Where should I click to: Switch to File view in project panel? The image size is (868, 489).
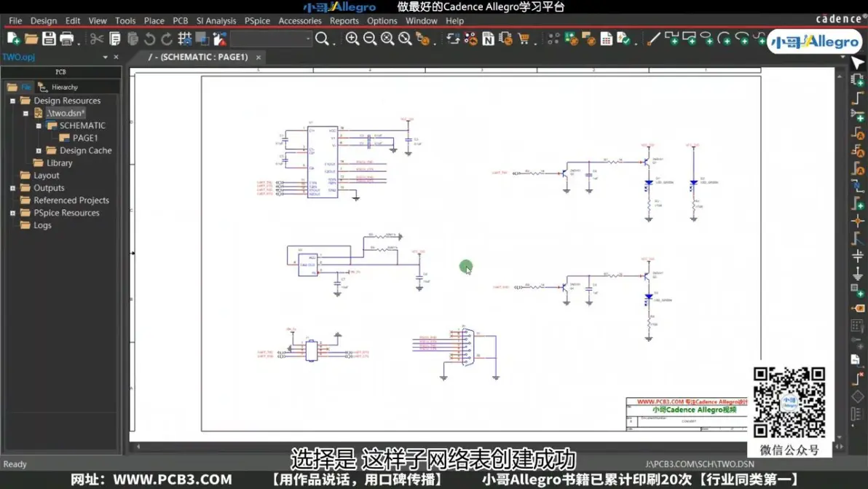(x=20, y=87)
